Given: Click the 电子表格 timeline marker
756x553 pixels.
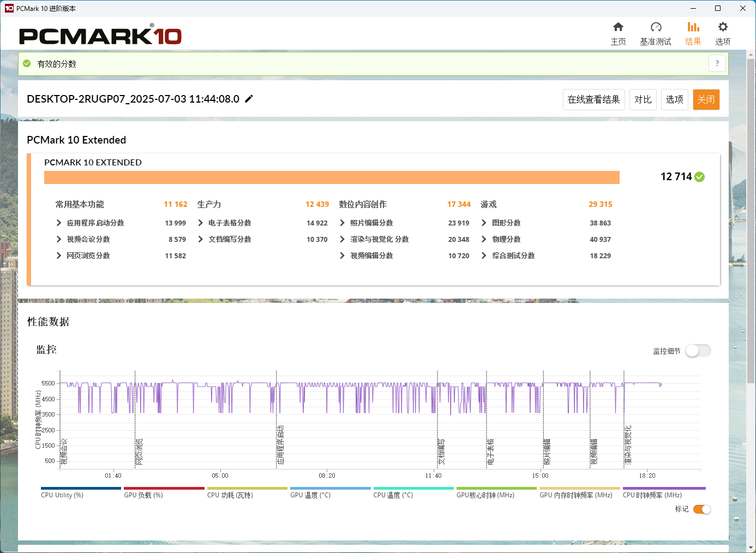Looking at the screenshot, I should click(x=490, y=452).
